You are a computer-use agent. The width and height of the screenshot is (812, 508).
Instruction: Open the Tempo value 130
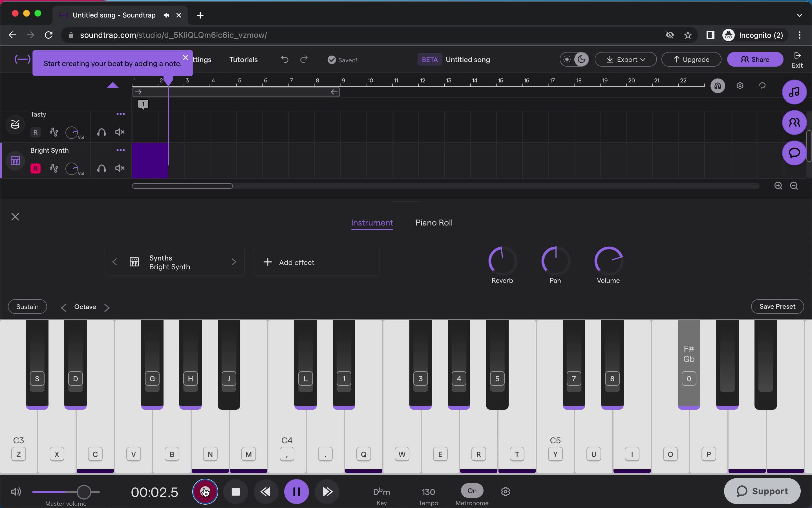click(x=428, y=492)
